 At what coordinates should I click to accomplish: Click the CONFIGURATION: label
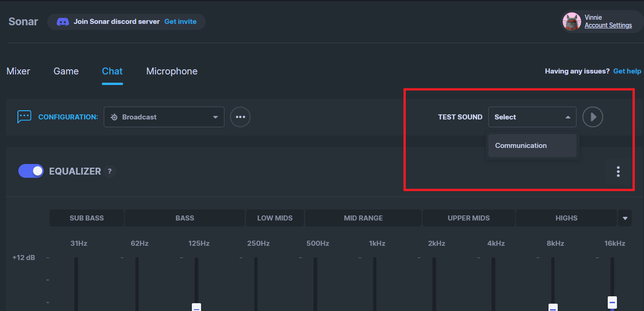click(x=68, y=117)
